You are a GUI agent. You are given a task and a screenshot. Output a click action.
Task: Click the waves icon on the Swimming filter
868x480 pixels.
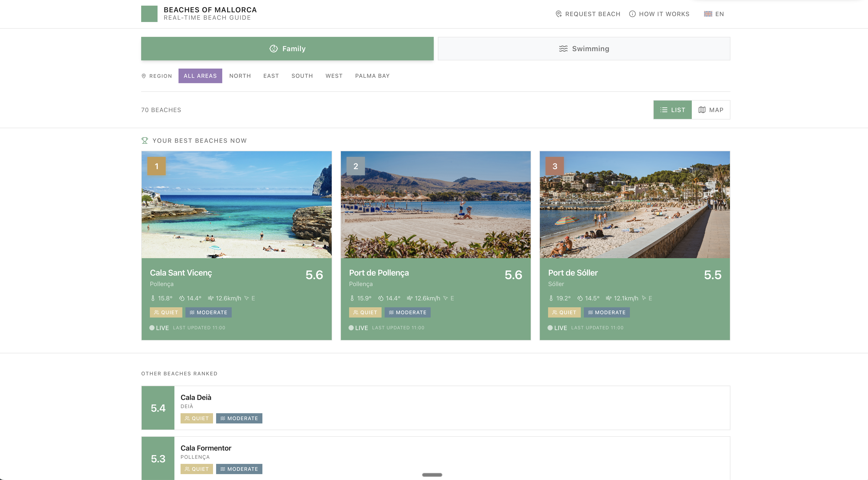[x=563, y=49]
